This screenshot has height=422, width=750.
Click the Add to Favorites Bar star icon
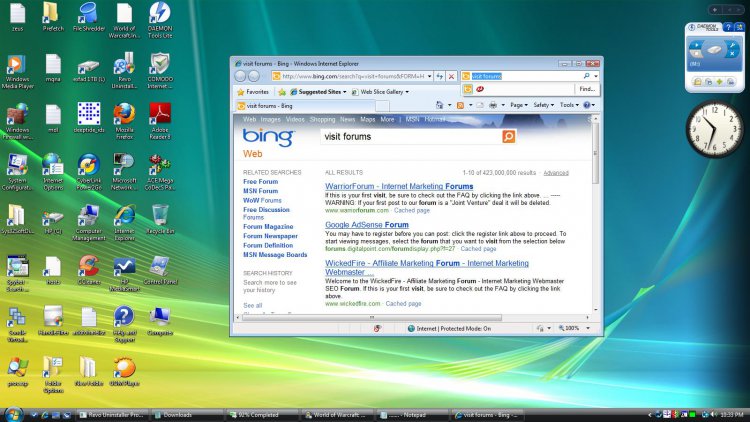282,92
